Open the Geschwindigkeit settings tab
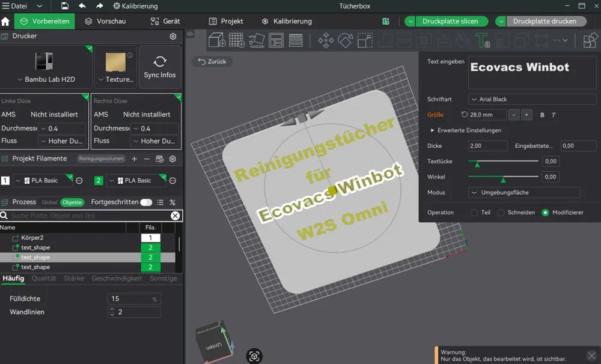The image size is (601, 364). coord(117,279)
